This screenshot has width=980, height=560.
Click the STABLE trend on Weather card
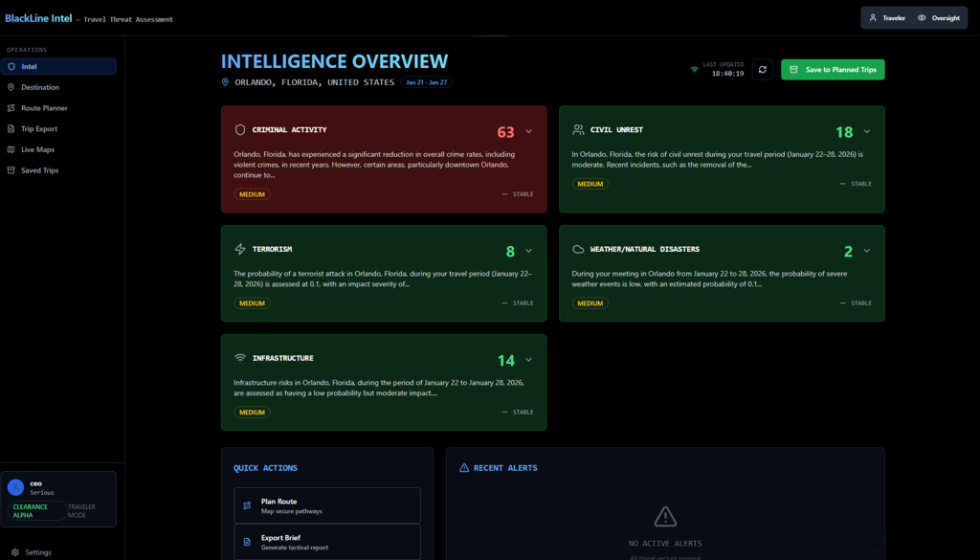[856, 303]
